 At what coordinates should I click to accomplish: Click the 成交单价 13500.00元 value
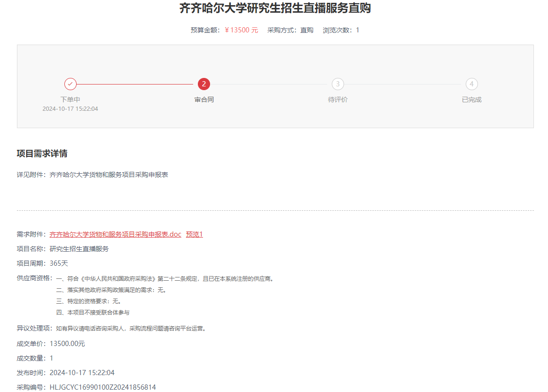(x=67, y=344)
